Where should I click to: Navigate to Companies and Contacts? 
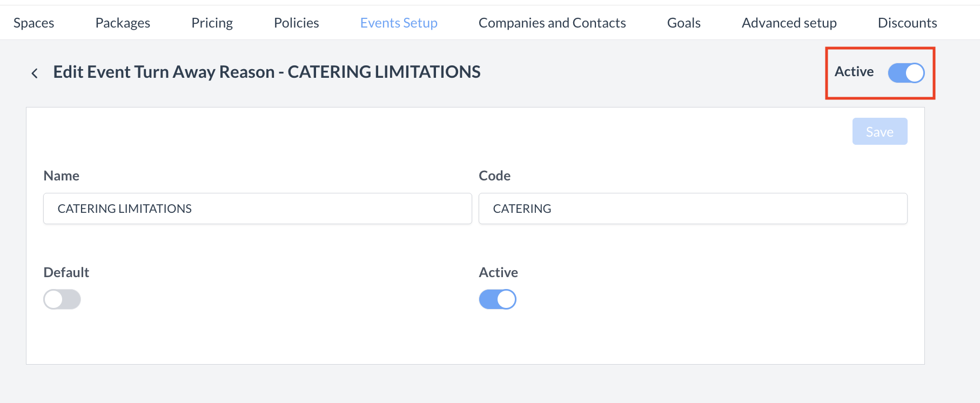click(x=552, y=23)
